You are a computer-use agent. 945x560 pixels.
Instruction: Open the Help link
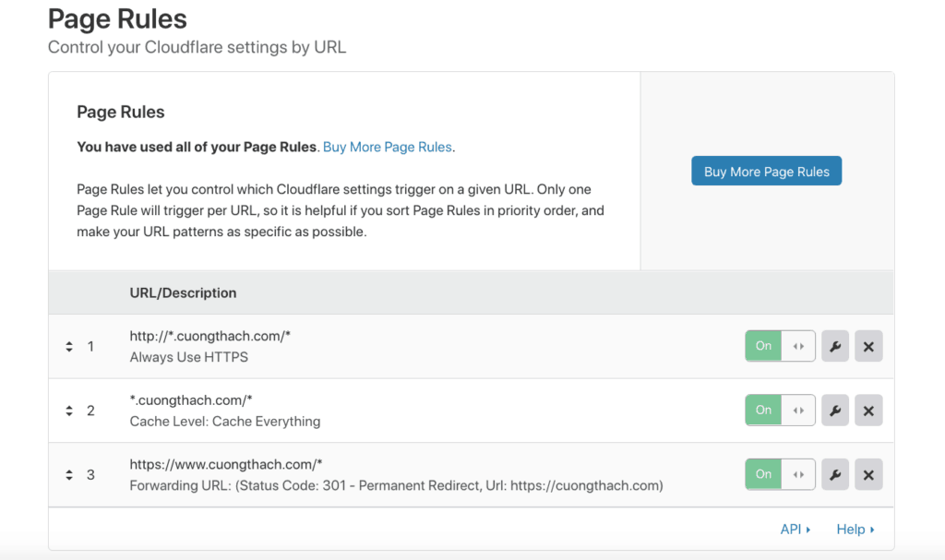(855, 530)
